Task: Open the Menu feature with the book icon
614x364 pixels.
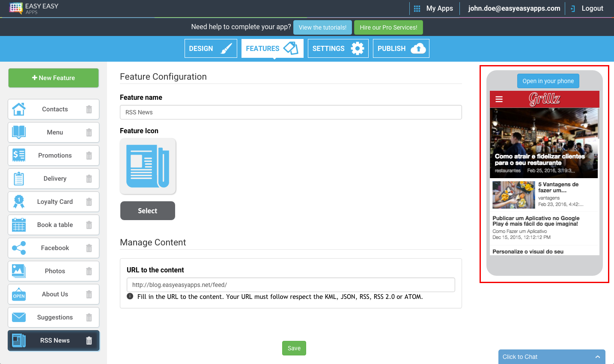Action: coord(18,132)
